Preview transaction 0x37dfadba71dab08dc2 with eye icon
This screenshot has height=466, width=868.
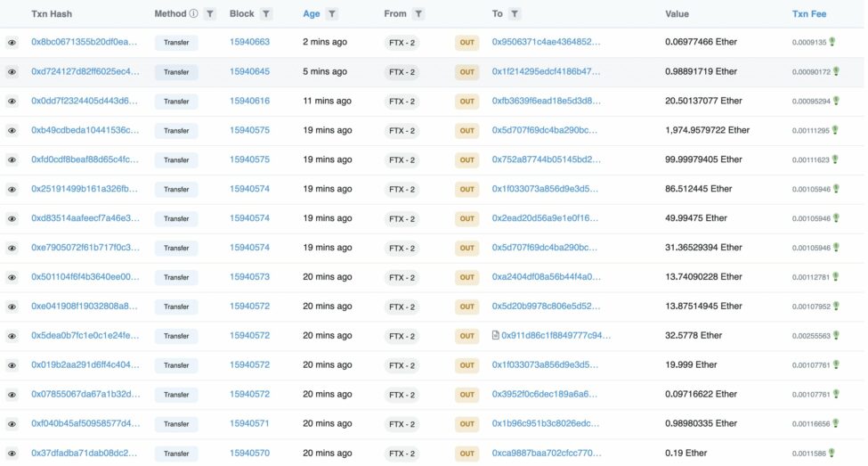(x=12, y=454)
